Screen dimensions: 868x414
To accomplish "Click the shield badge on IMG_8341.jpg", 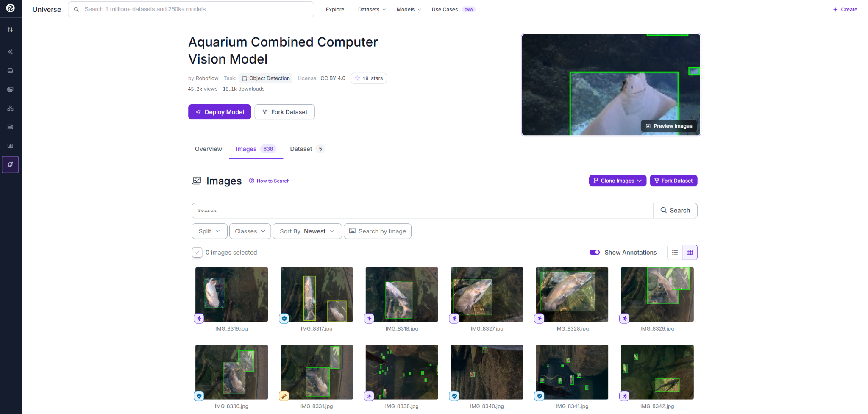I will [x=539, y=396].
